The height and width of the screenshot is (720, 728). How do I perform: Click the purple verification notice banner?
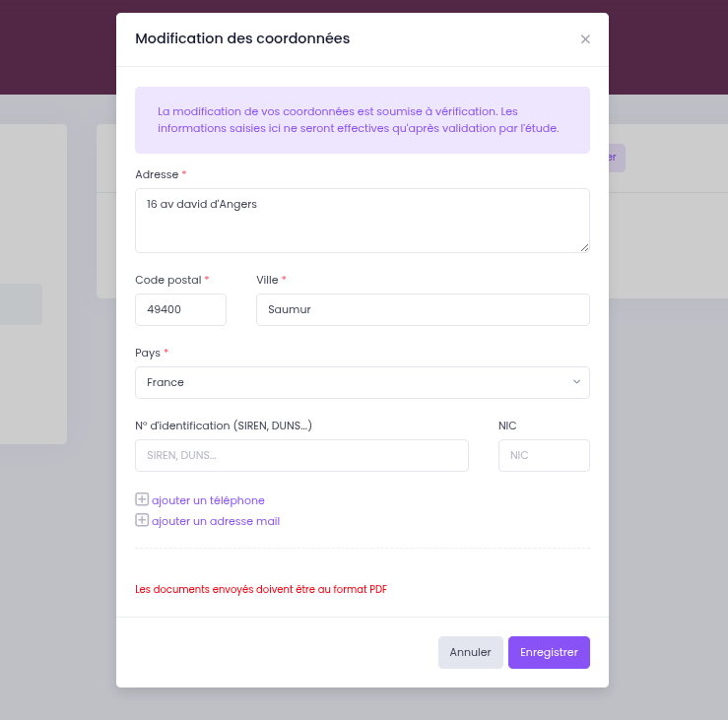(363, 120)
